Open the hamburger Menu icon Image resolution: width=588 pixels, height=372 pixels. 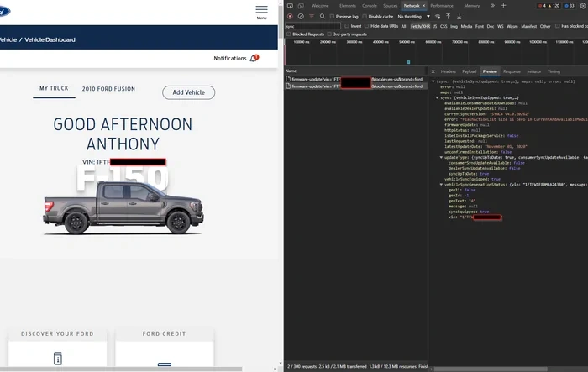click(261, 10)
